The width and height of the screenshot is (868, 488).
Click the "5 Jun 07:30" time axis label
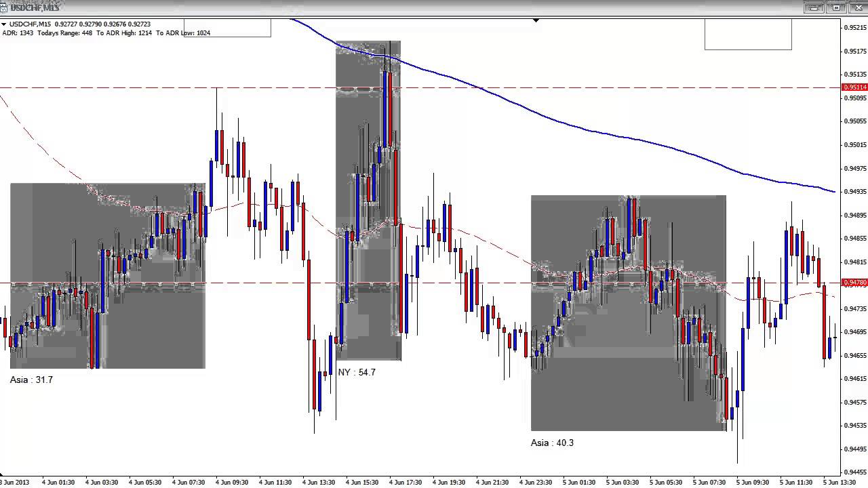pyautogui.click(x=709, y=483)
